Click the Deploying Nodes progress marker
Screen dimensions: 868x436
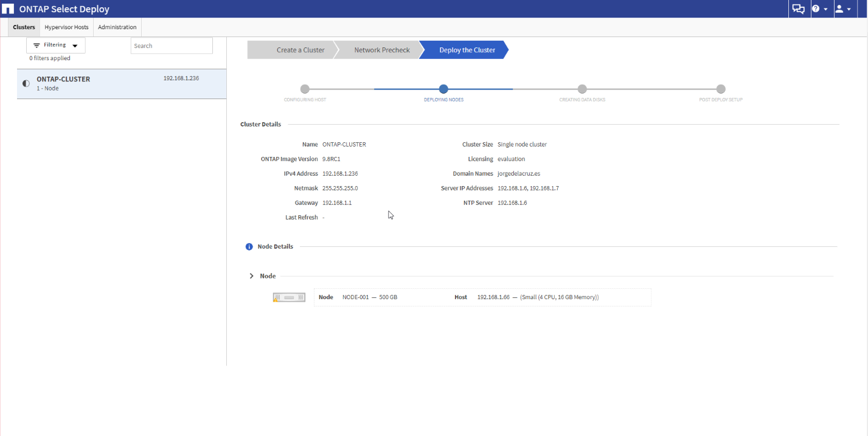[x=443, y=89]
